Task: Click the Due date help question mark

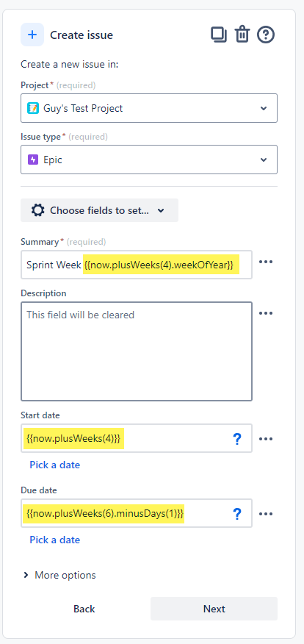Action: (x=237, y=514)
